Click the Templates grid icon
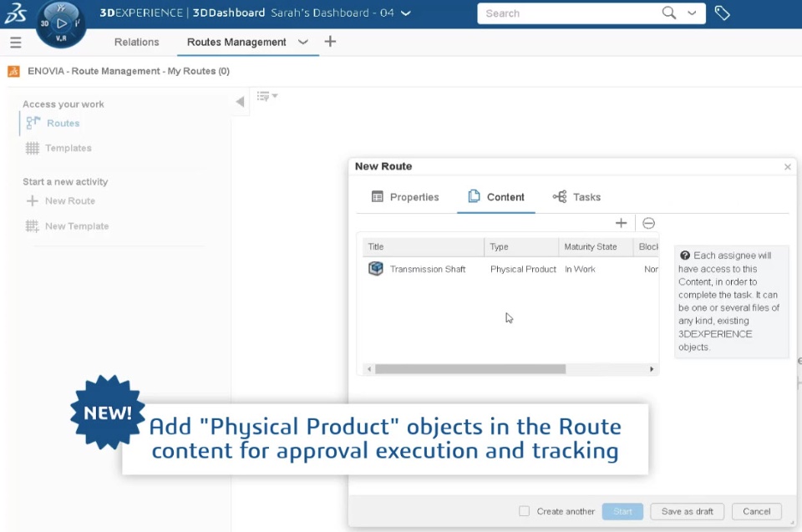Screen dimensions: 802x532 tap(33, 149)
